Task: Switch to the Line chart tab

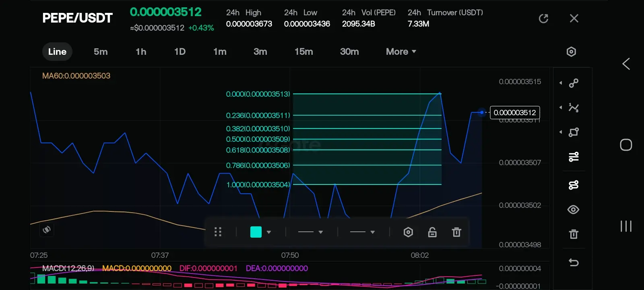Action: (x=57, y=52)
